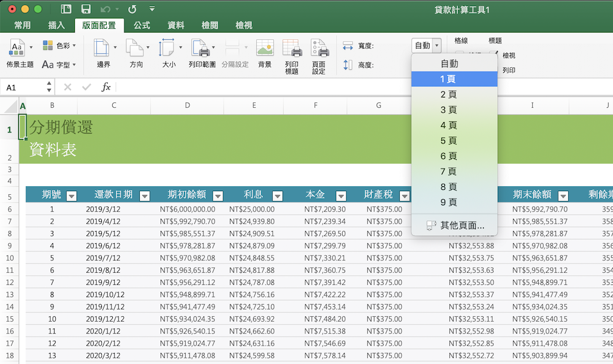Click the A1 name box field
Screen dimensions: 613x364
click(x=23, y=88)
